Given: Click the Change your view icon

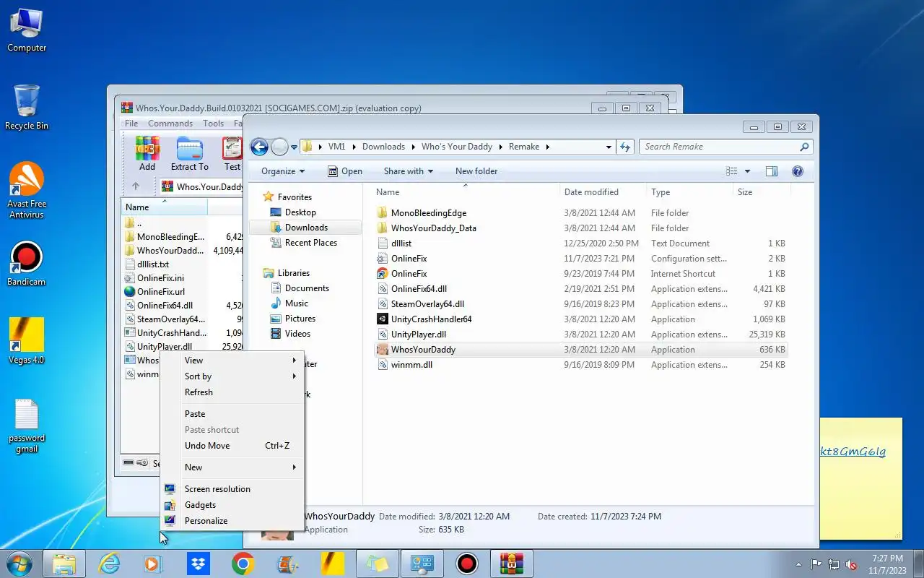Looking at the screenshot, I should click(x=732, y=171).
